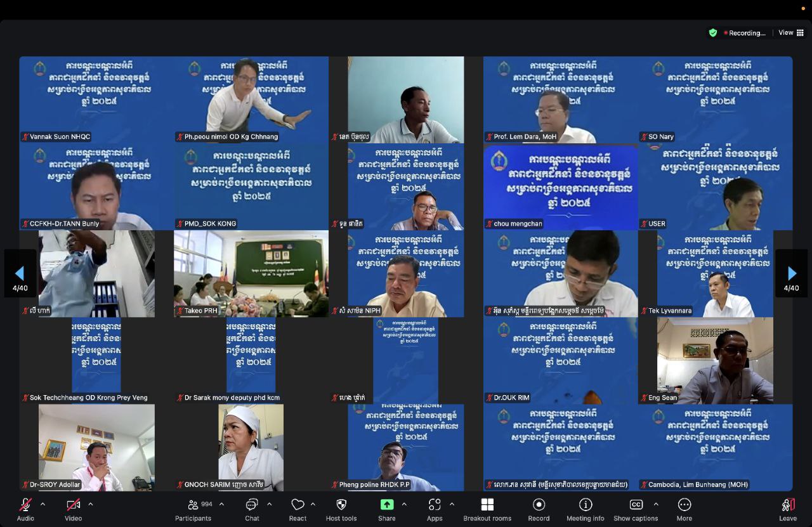Click muted mic icon on GNOCH SARIM
This screenshot has height=527, width=812.
[180, 485]
